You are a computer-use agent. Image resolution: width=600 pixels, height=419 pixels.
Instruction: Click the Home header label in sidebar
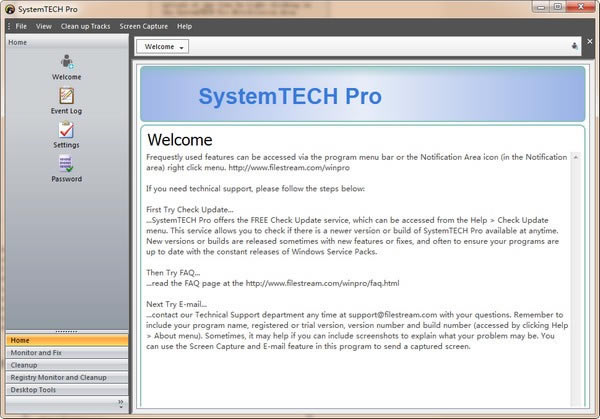click(18, 42)
